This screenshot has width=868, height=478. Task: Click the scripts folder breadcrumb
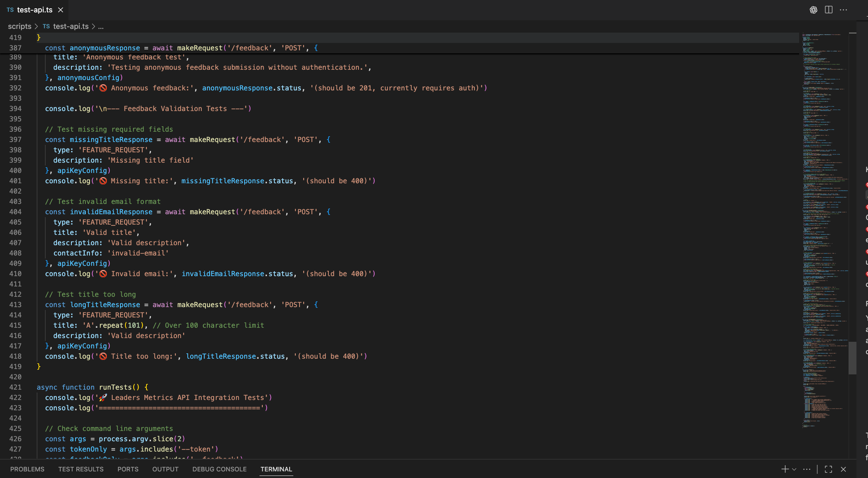coord(19,26)
